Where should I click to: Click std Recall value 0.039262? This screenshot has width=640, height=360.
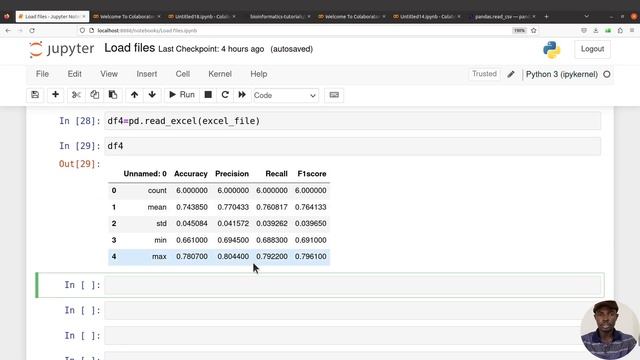[272, 223]
